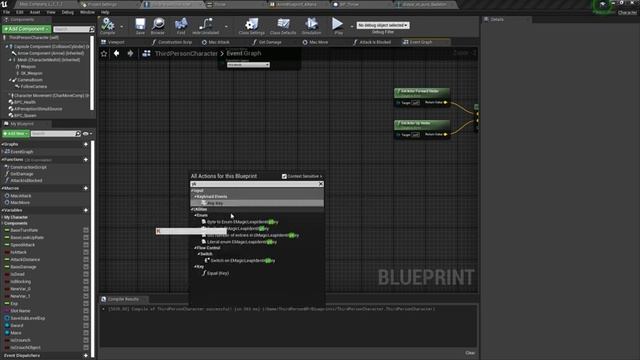Open the Browse icon in the toolbar

(x=158, y=24)
